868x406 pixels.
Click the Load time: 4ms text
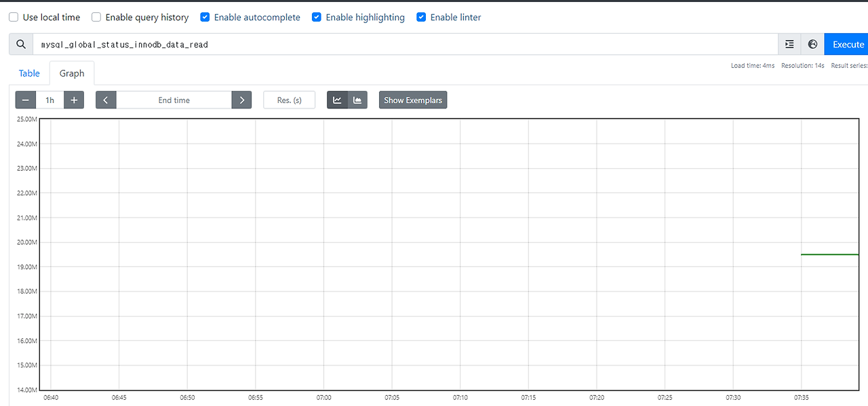(x=753, y=66)
